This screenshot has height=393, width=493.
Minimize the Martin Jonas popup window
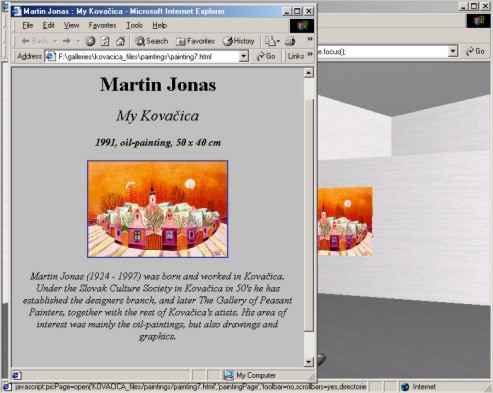coord(287,11)
